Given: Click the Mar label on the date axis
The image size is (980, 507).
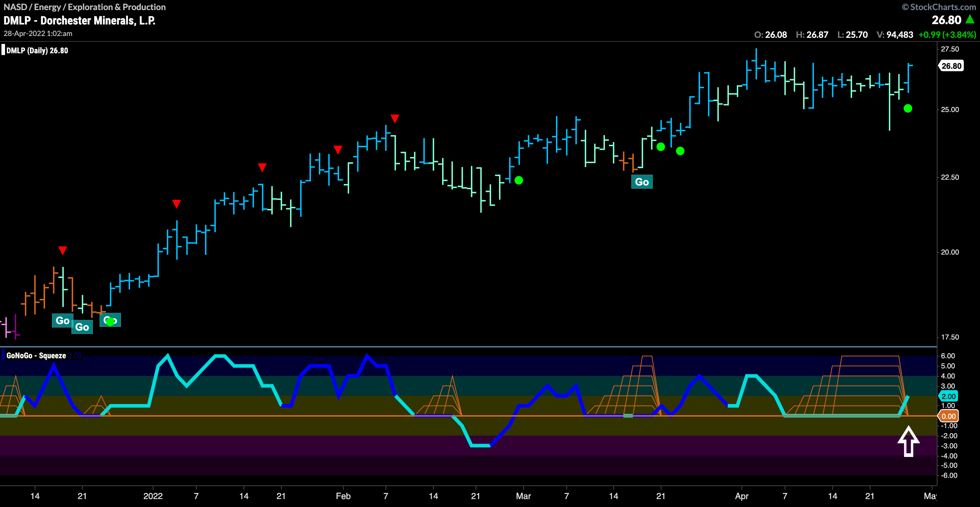Looking at the screenshot, I should pyautogui.click(x=524, y=496).
